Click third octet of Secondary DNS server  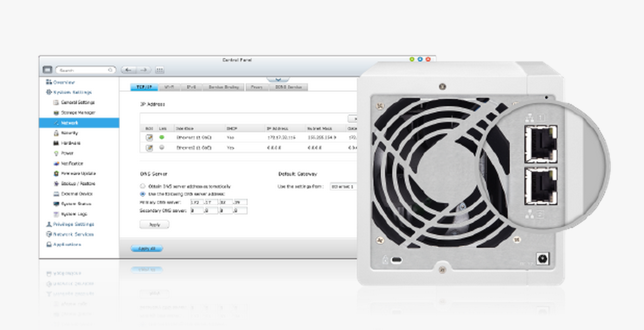point(225,210)
